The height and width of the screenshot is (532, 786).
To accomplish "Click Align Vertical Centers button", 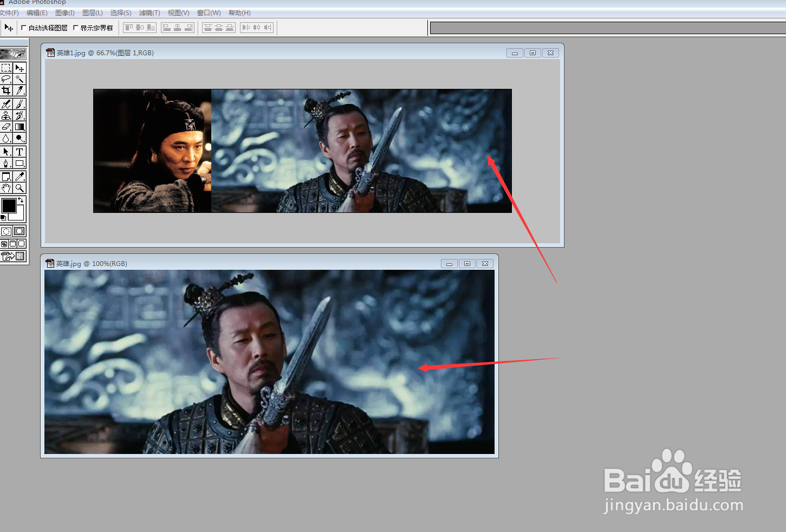I will tap(140, 28).
